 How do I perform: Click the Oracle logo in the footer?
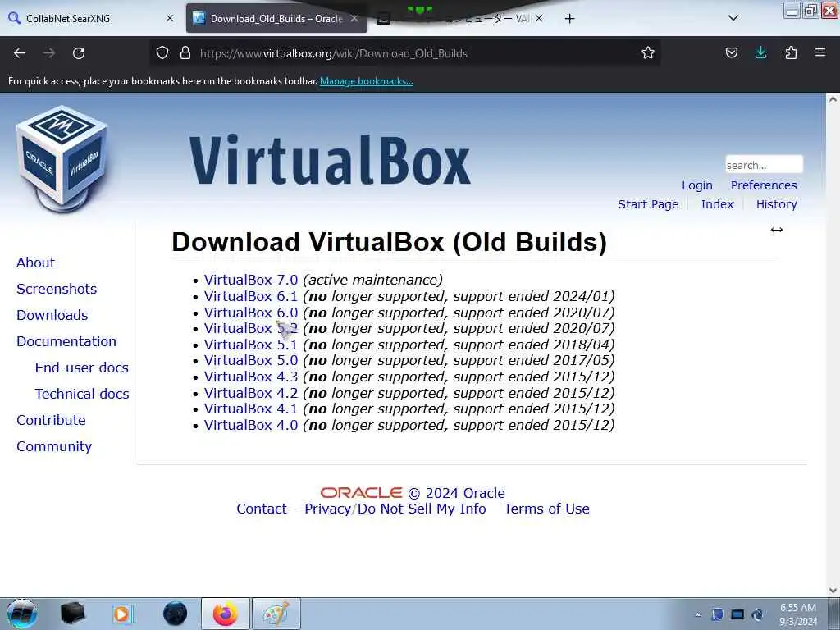click(x=361, y=493)
